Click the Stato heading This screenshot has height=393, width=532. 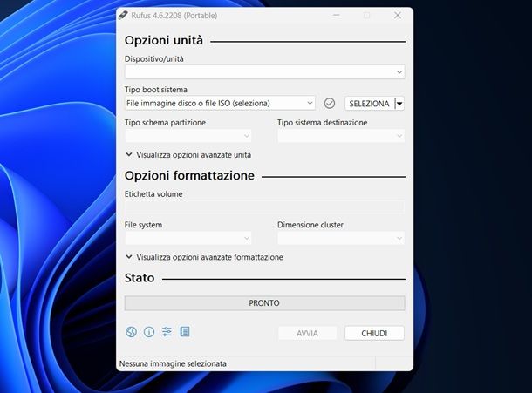click(140, 278)
